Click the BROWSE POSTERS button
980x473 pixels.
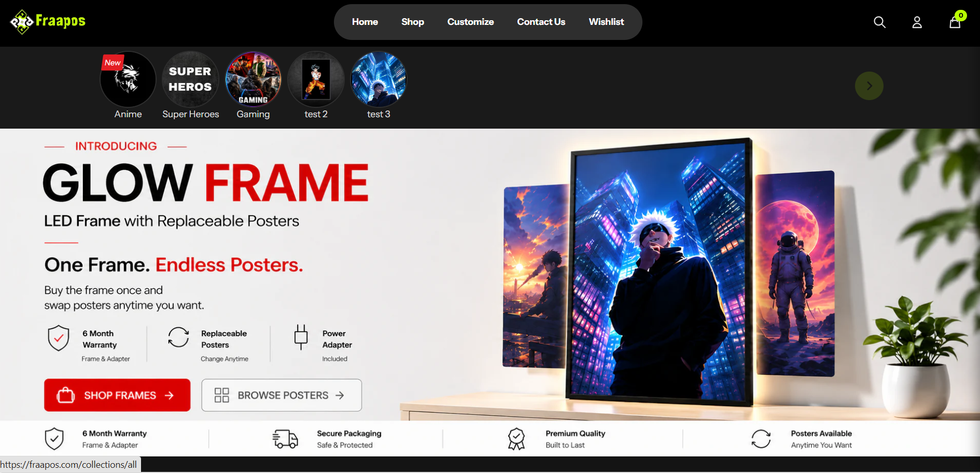tap(282, 395)
